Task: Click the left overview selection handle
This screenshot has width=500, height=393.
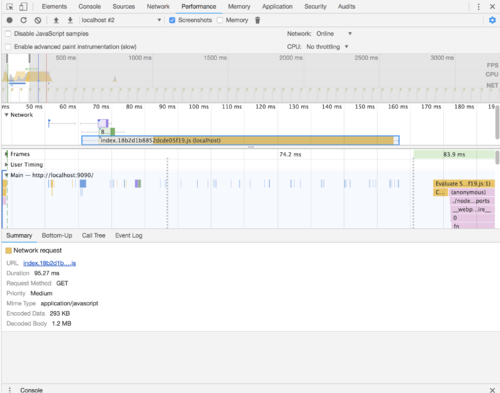Action: [7, 58]
